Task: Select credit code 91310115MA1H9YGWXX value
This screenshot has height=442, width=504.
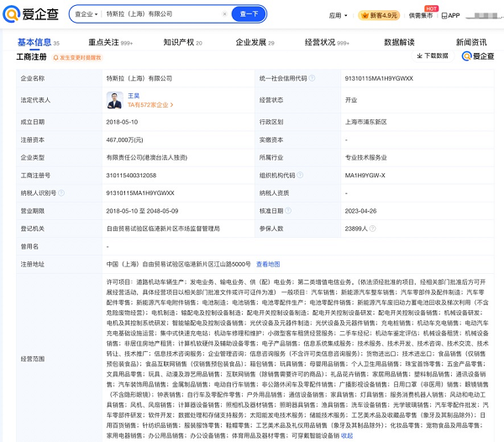Action: 379,78
